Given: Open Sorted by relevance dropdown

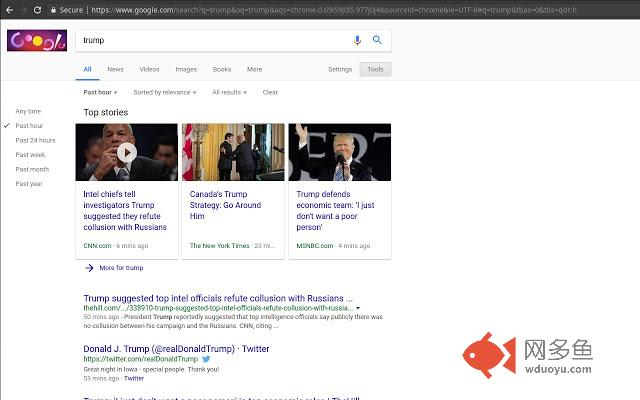Looking at the screenshot, I should pyautogui.click(x=164, y=92).
